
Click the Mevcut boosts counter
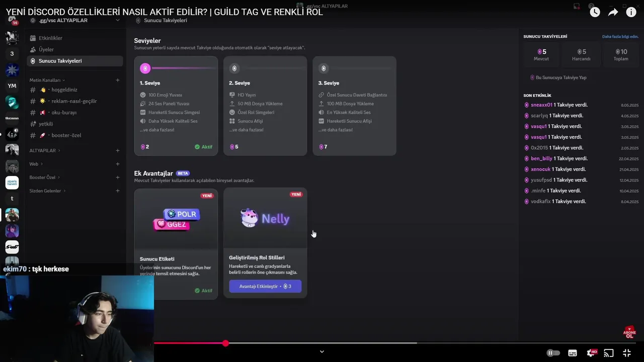tap(541, 55)
